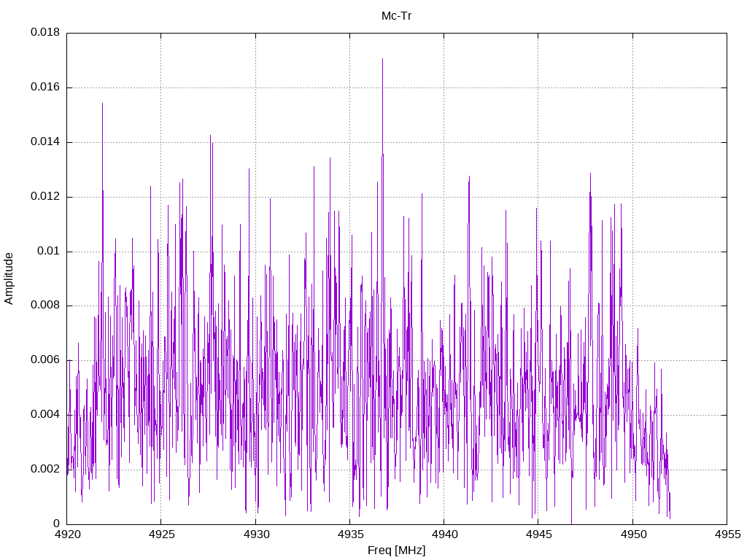Click x-axis tick label 4950
This screenshot has height=560, width=747.
pyautogui.click(x=632, y=534)
